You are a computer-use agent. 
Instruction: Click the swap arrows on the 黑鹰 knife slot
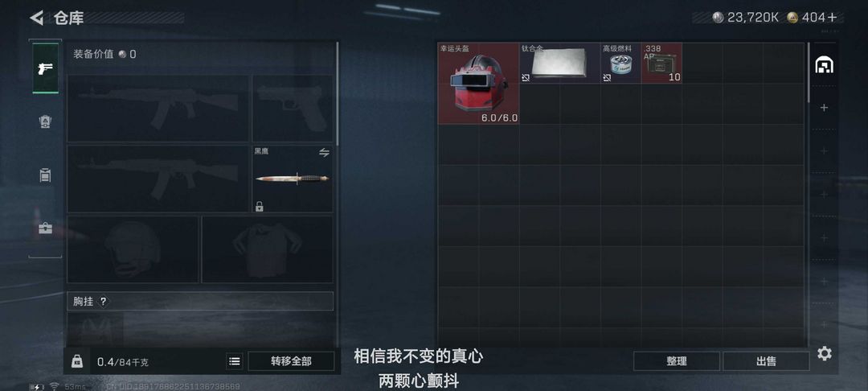[x=325, y=152]
